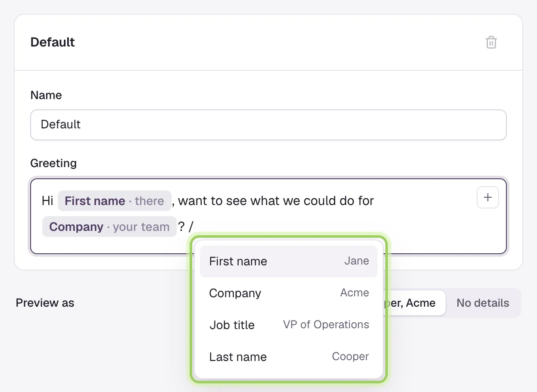Screen dimensions: 537x392
Task: Edit the Name input field
Action: tap(268, 124)
